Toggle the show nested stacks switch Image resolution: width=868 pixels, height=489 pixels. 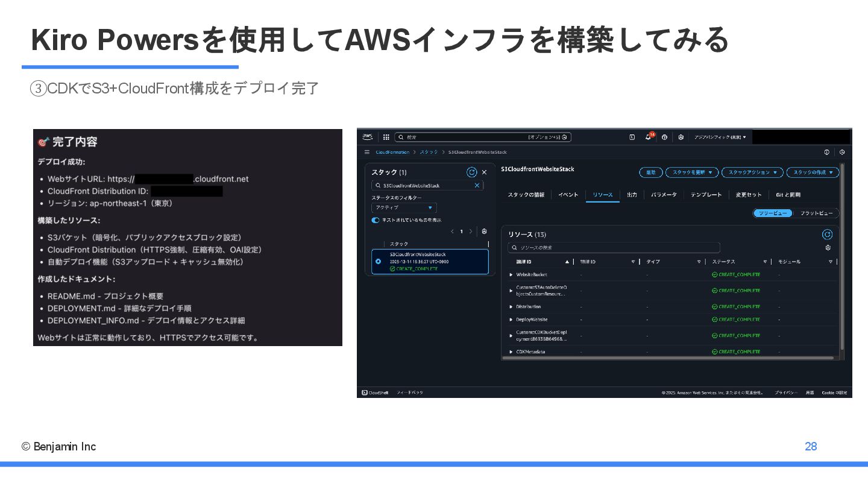click(x=376, y=220)
